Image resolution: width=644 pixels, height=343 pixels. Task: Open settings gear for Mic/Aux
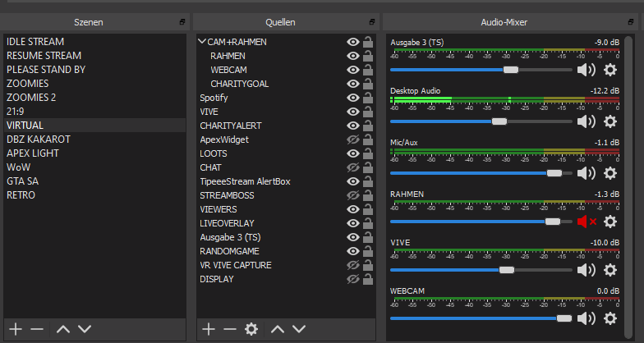point(609,172)
